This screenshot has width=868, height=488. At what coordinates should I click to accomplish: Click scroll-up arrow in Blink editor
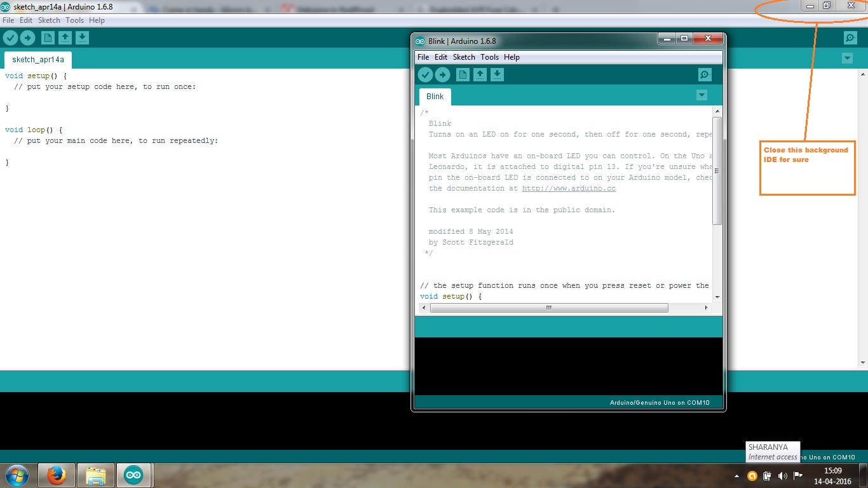(x=717, y=112)
